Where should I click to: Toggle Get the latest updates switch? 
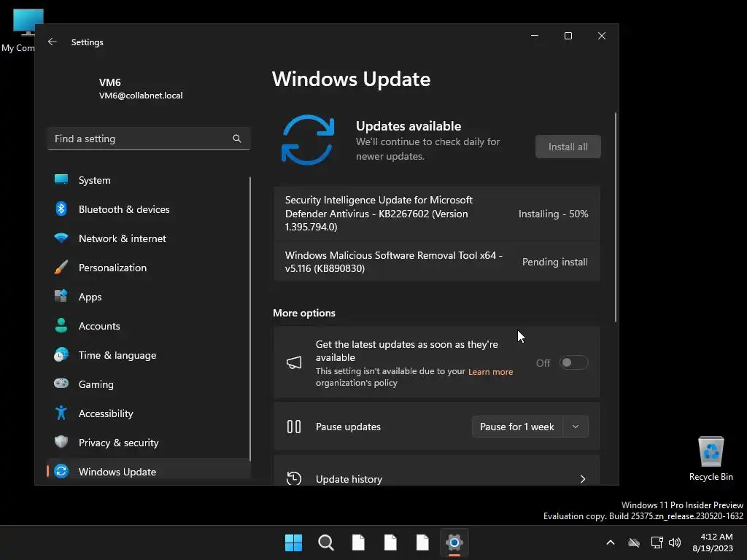(x=573, y=363)
